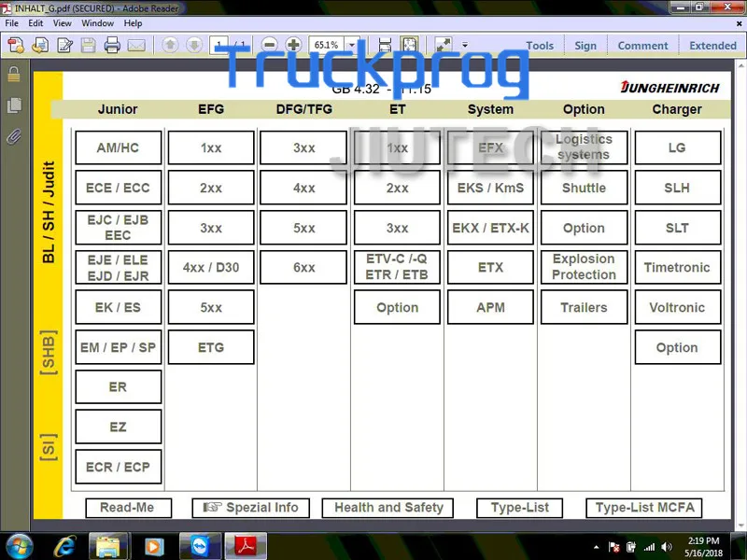Click the Voltronic button
Viewport: 747px width, 560px height.
[678, 307]
